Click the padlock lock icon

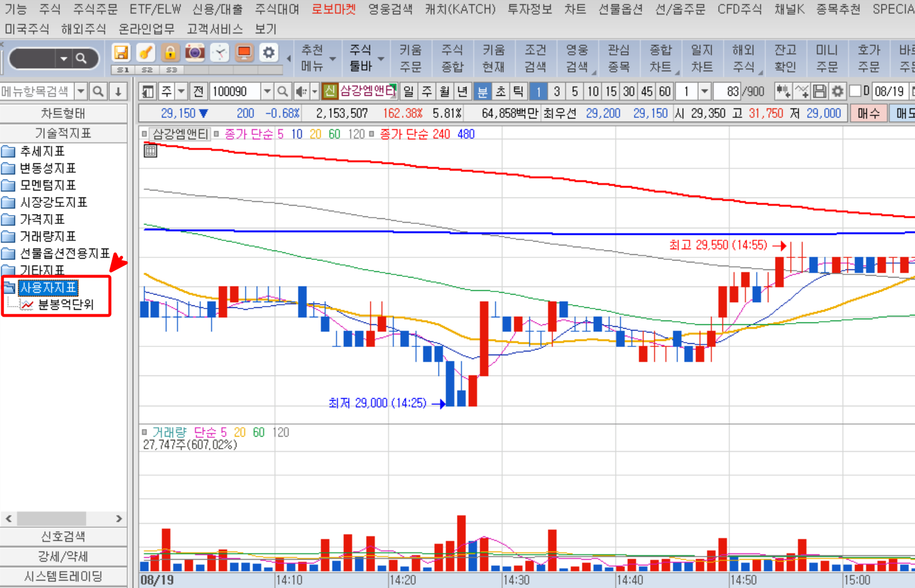click(x=170, y=52)
